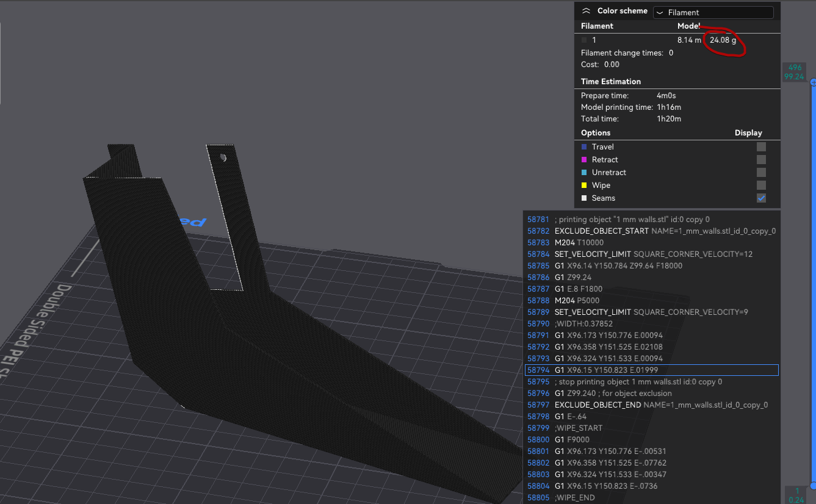Click the bottom layer slider handle
The height and width of the screenshot is (504, 816).
pyautogui.click(x=812, y=486)
